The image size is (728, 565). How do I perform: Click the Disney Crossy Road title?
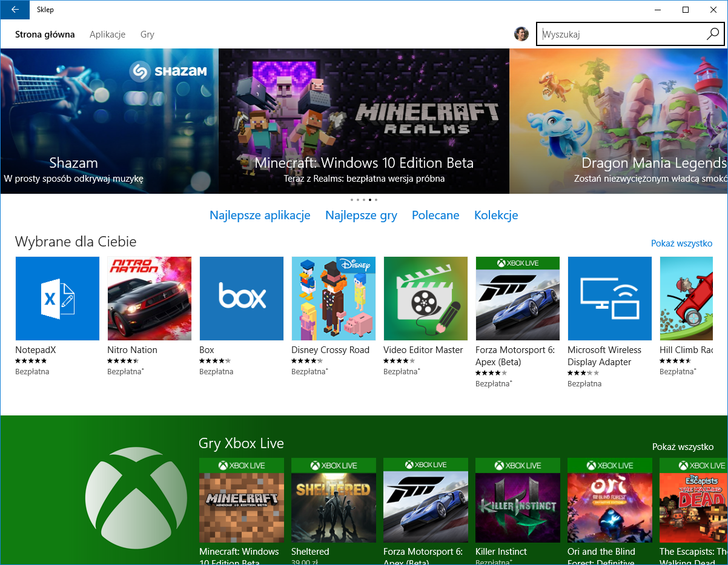(330, 350)
